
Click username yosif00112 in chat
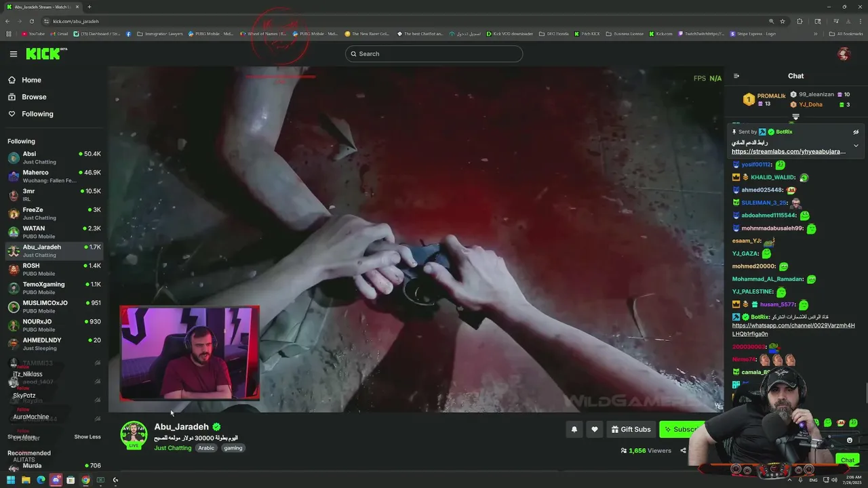tap(756, 165)
